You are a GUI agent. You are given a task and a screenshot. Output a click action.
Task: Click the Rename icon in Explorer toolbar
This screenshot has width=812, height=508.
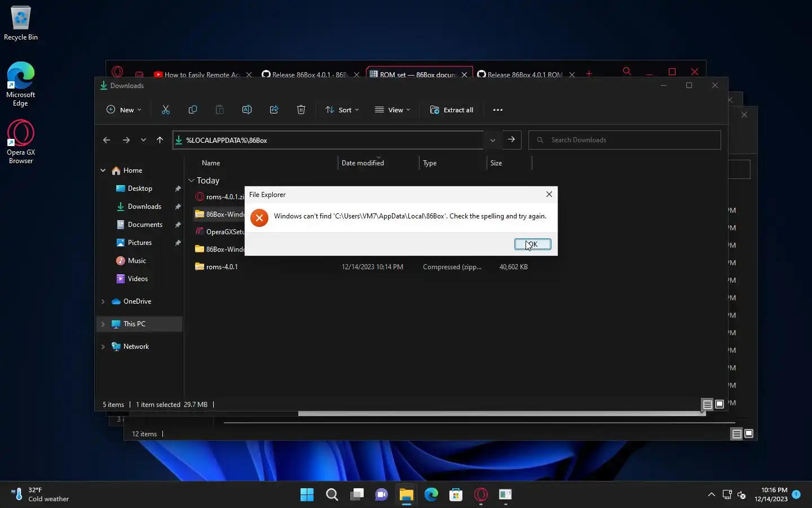[247, 110]
